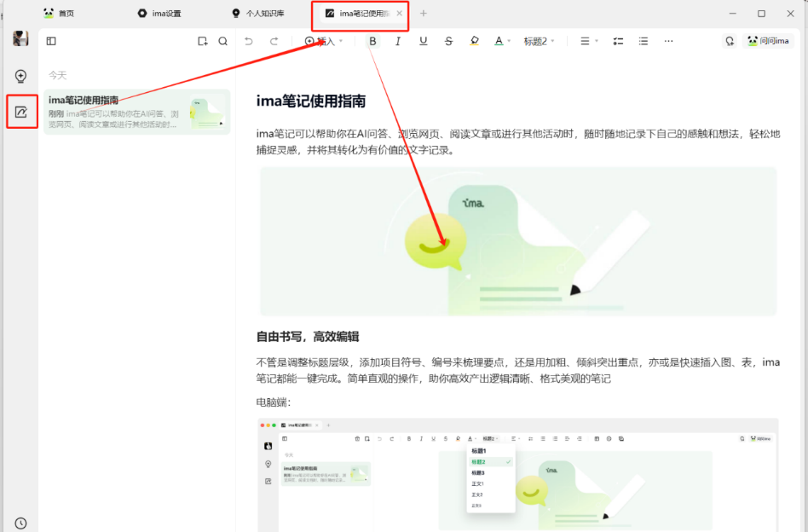Open the text alignment dropdown
808x532 pixels.
pyautogui.click(x=588, y=41)
